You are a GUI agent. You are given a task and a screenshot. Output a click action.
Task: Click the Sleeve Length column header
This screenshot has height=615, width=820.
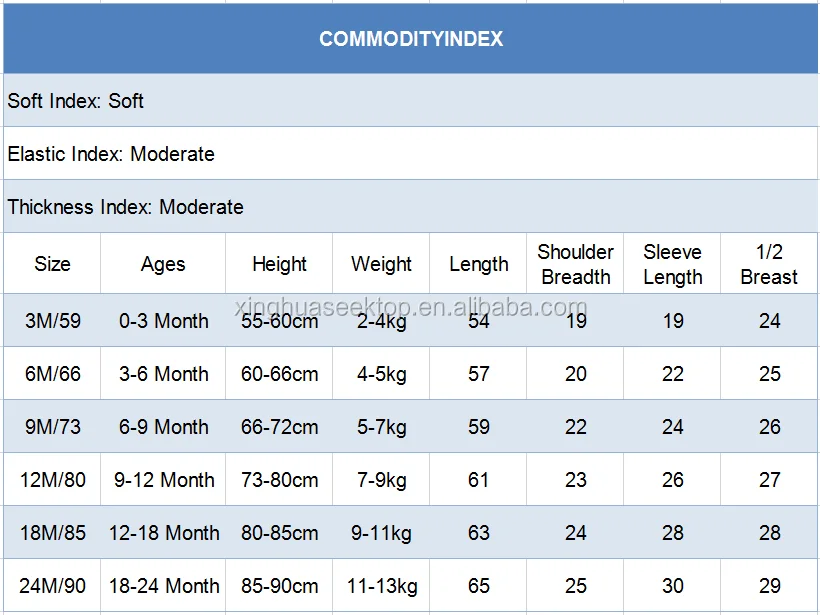click(x=672, y=264)
